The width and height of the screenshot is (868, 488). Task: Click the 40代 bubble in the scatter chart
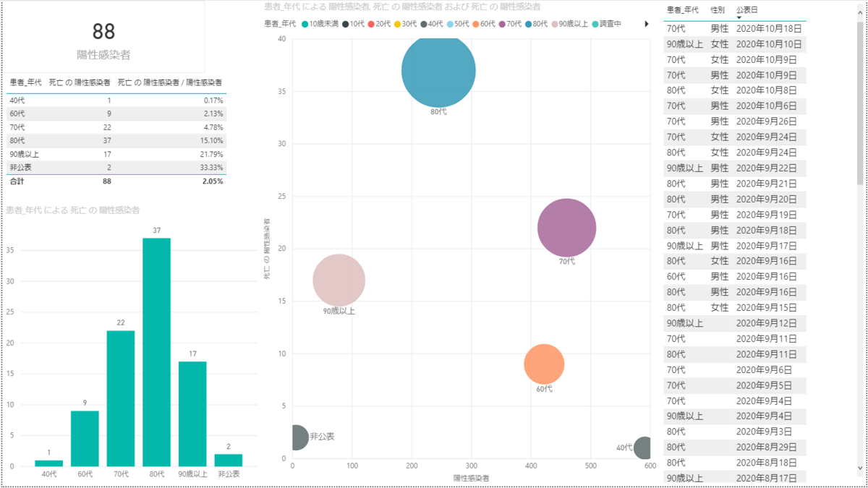click(x=642, y=448)
